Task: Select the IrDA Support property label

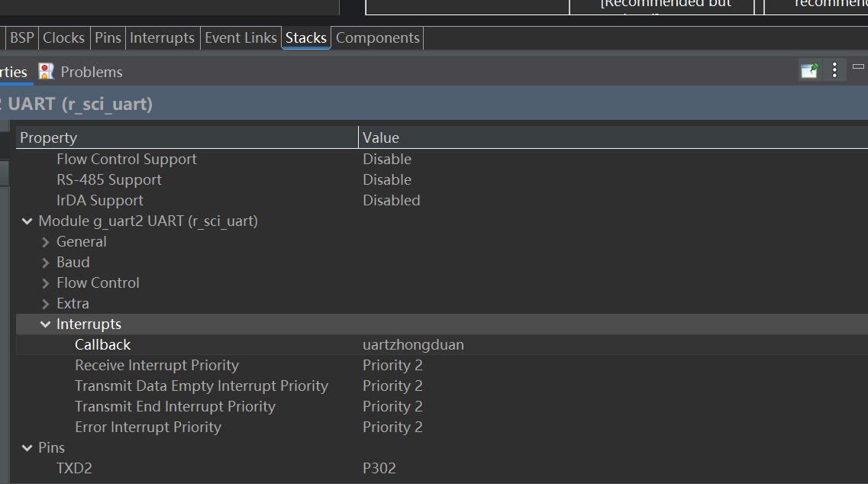Action: click(100, 200)
